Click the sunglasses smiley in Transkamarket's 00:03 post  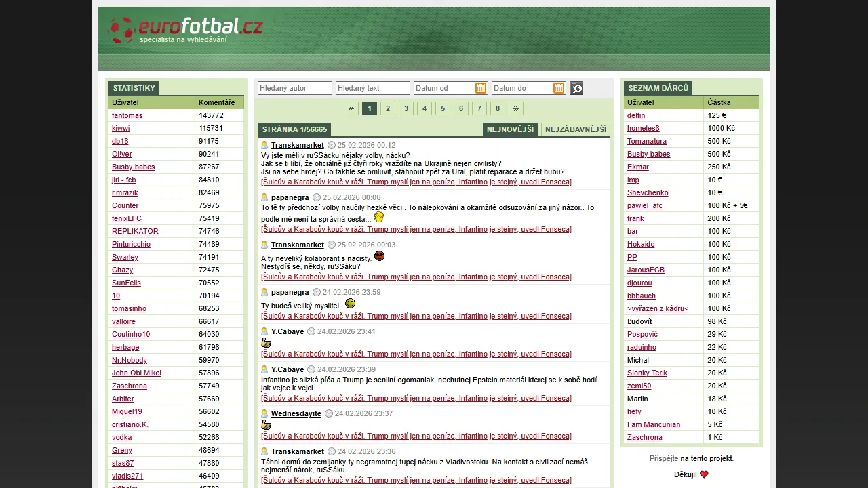(x=379, y=256)
